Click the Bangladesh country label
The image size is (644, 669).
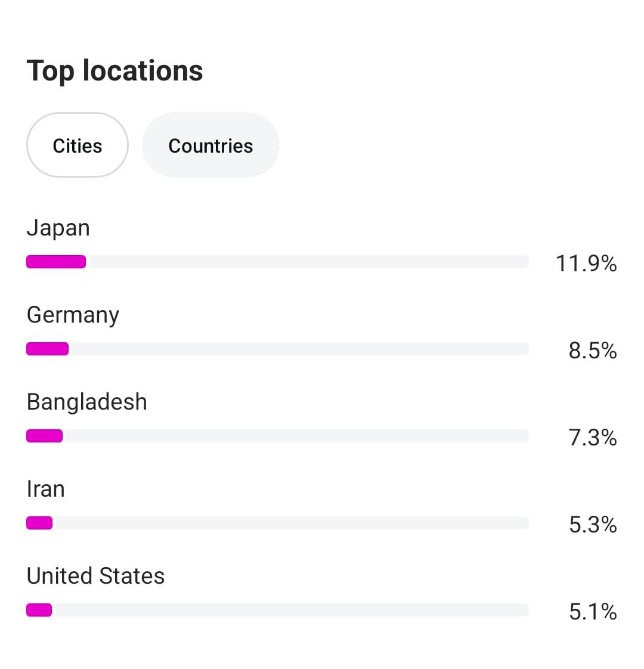click(87, 402)
